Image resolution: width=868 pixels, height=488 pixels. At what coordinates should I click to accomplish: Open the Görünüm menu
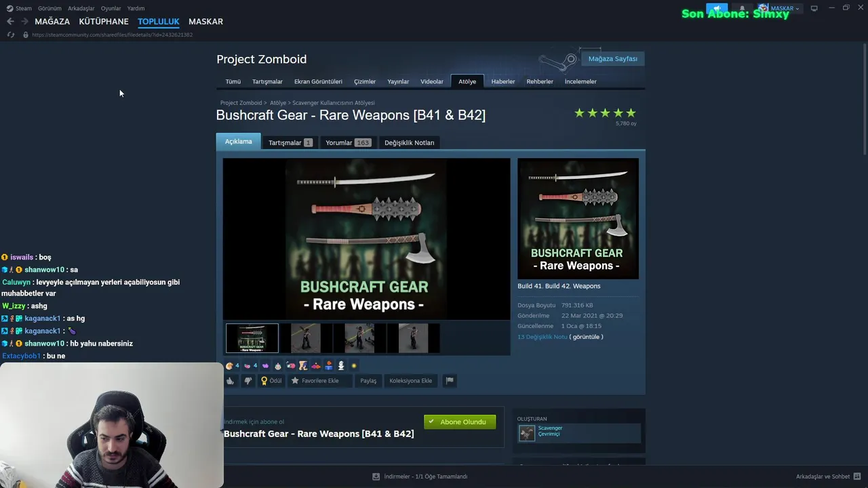tap(50, 8)
